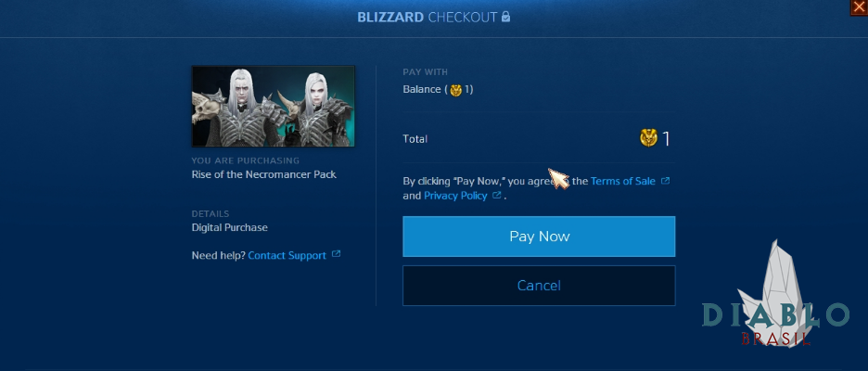Open the Contact Support link

[287, 255]
